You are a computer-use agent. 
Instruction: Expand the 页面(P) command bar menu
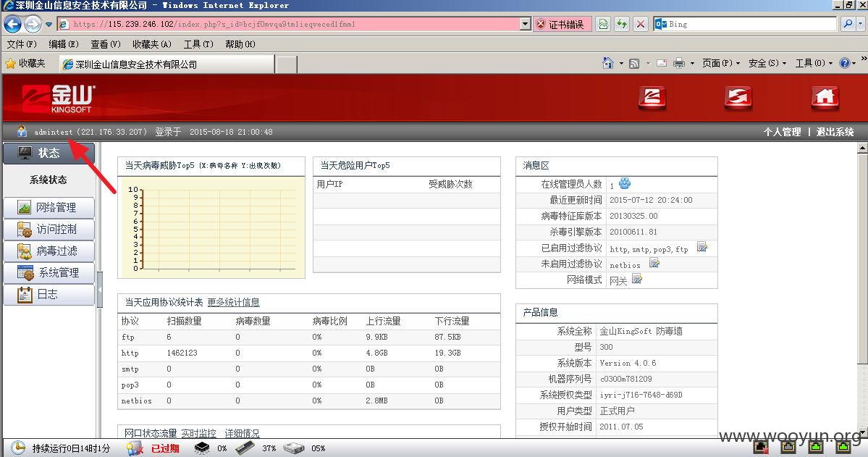click(721, 63)
